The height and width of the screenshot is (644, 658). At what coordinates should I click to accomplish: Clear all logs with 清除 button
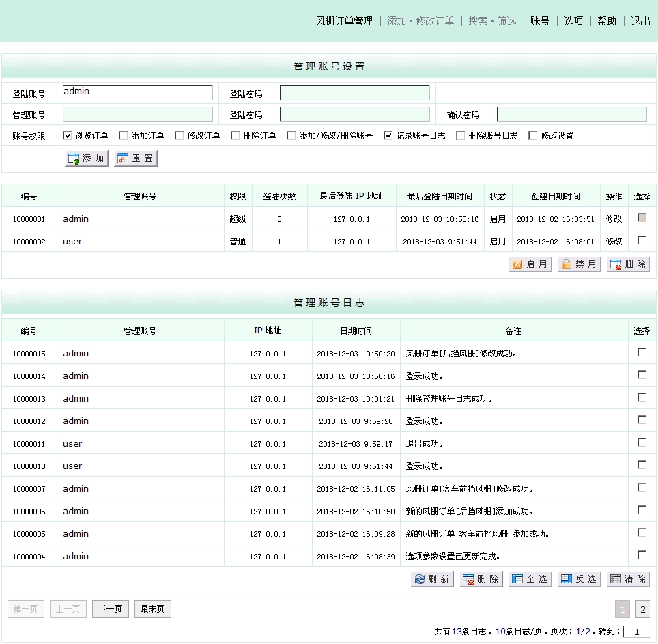[628, 579]
